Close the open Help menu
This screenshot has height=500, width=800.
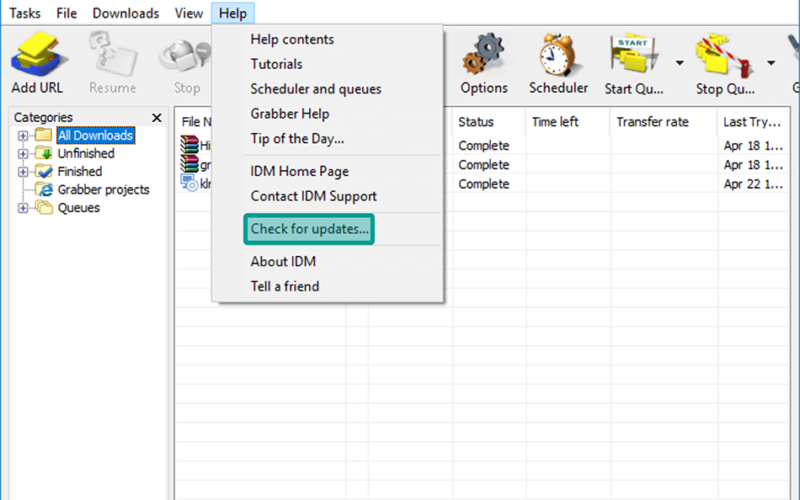click(233, 13)
